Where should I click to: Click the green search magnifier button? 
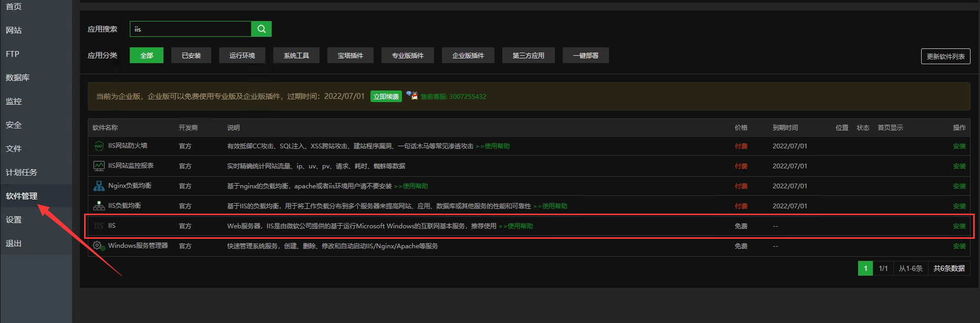261,29
